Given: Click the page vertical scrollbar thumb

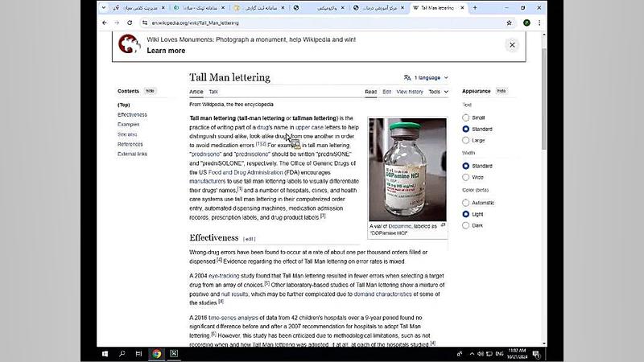Looking at the screenshot, I should tap(544, 98).
